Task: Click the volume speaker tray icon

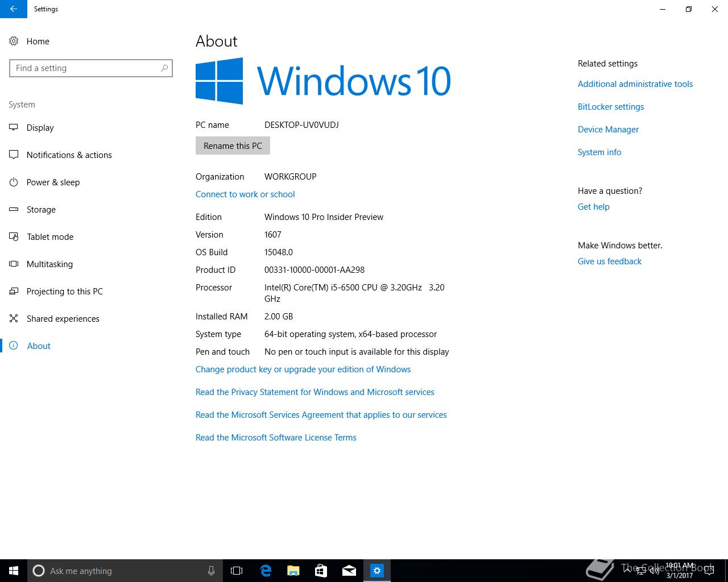Action: [654, 571]
